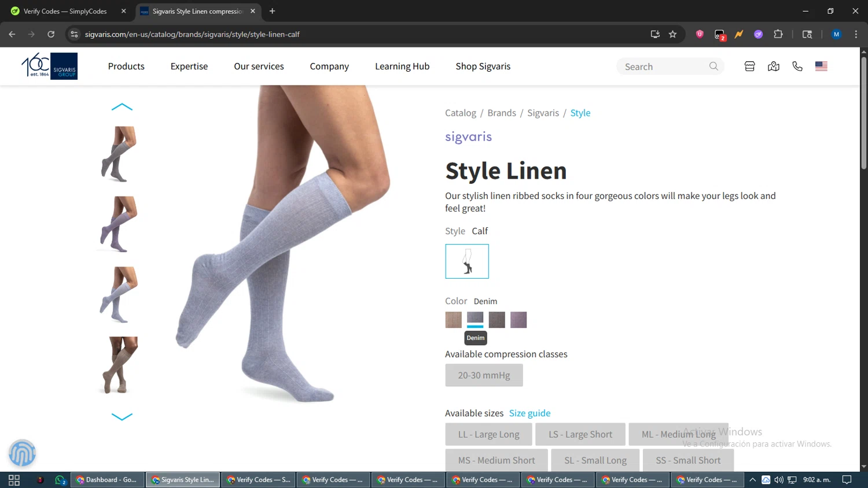Close the Verify Codes — SimplyCodes tab

123,11
